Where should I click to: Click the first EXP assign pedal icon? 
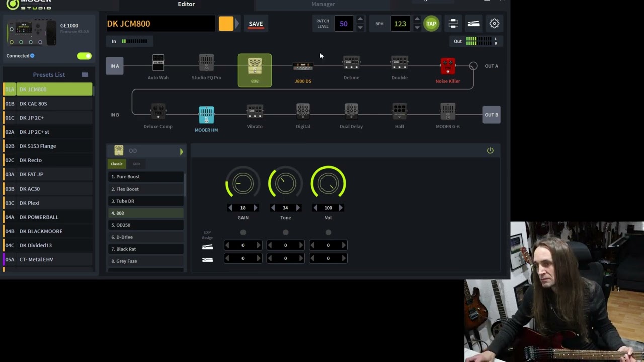[207, 247]
